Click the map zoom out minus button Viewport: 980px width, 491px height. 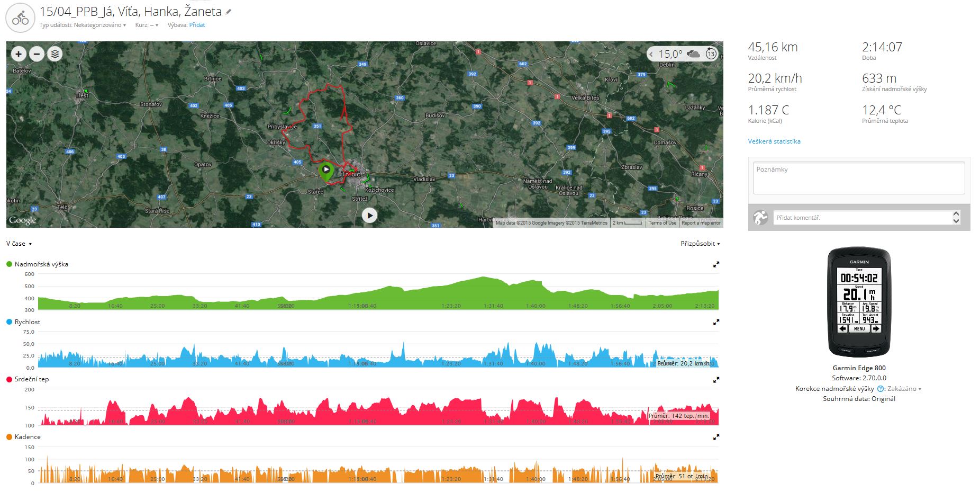(37, 54)
